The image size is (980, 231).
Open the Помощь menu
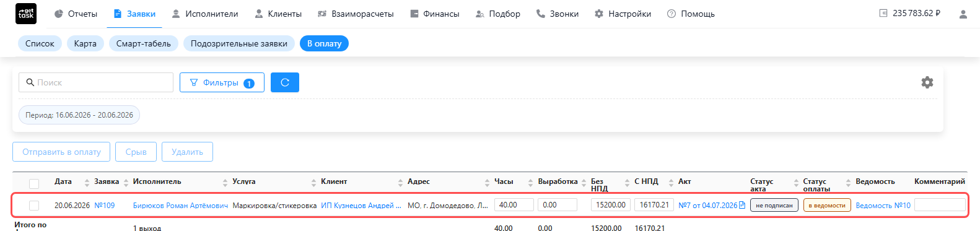click(x=691, y=14)
